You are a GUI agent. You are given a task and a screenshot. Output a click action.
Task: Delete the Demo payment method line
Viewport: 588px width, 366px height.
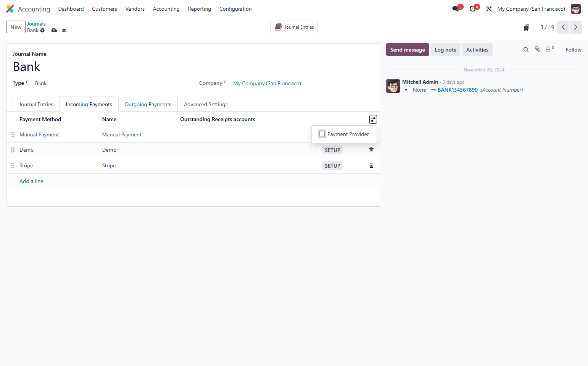[x=371, y=150]
